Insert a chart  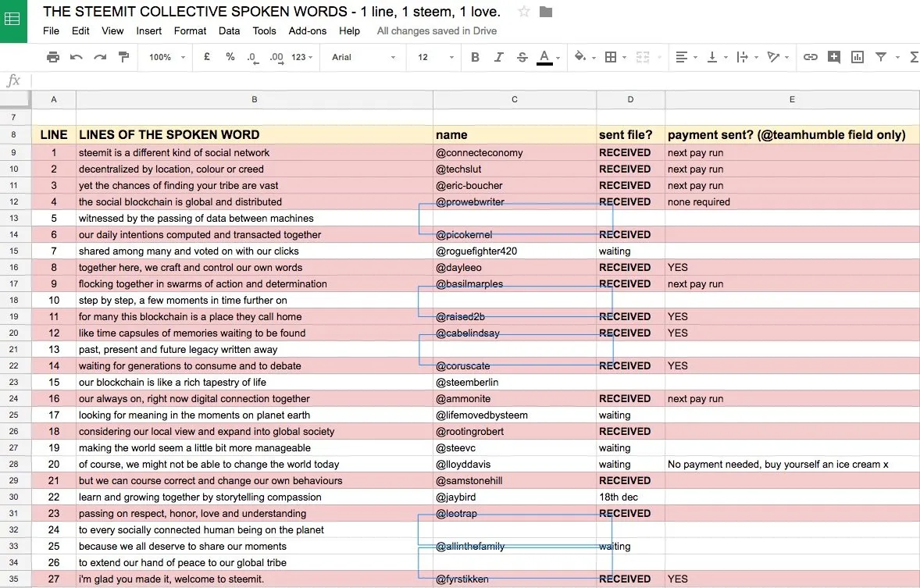pyautogui.click(x=858, y=57)
